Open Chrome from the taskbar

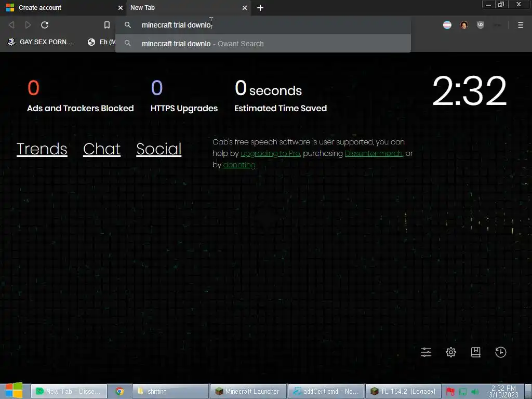(119, 391)
